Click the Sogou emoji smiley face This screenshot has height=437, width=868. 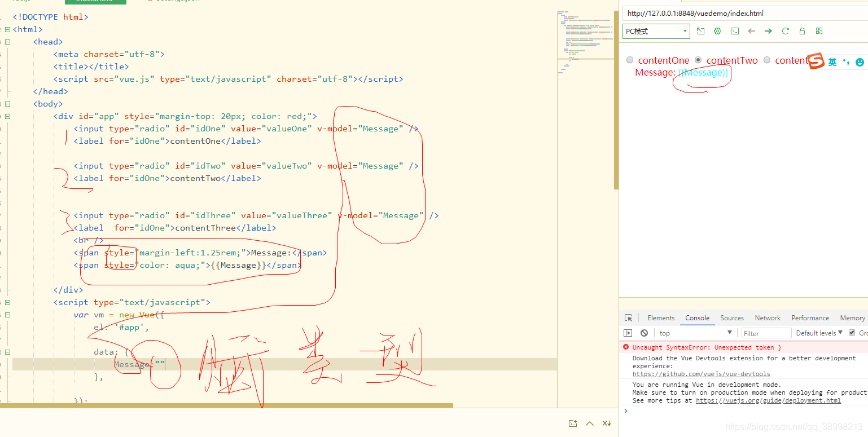point(860,63)
